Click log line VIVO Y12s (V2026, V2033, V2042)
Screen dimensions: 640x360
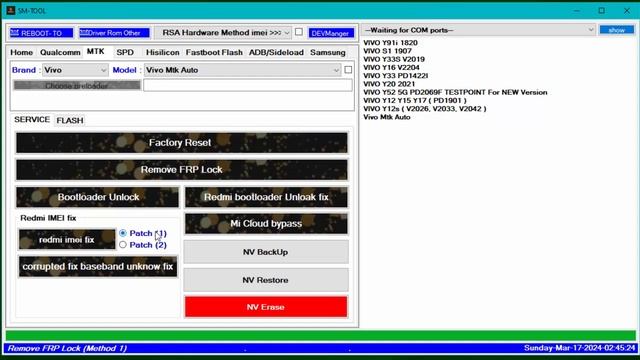[x=424, y=109]
